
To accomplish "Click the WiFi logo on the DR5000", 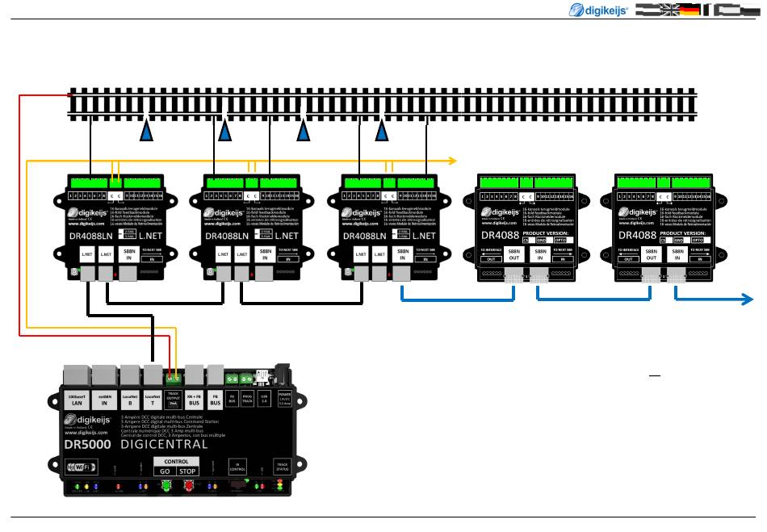I will pyautogui.click(x=82, y=467).
